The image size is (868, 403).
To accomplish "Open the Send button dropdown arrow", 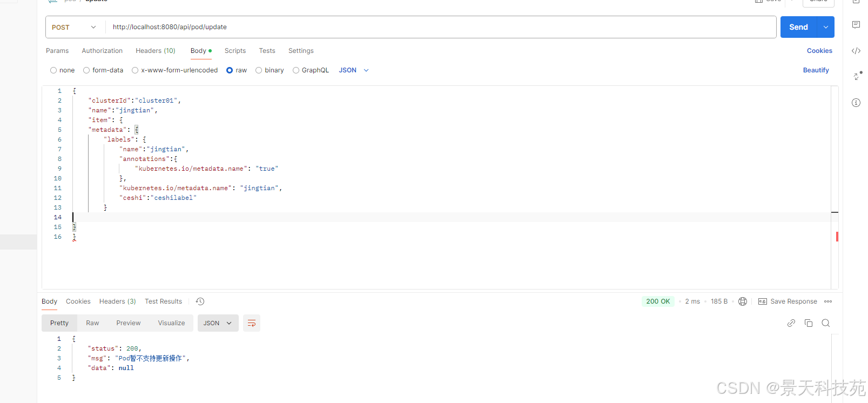I will click(825, 27).
